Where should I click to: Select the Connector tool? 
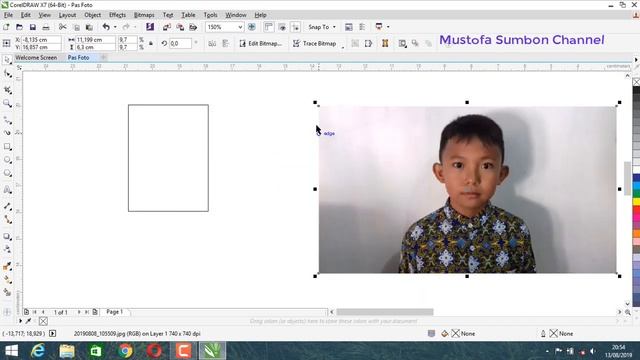coord(7,220)
